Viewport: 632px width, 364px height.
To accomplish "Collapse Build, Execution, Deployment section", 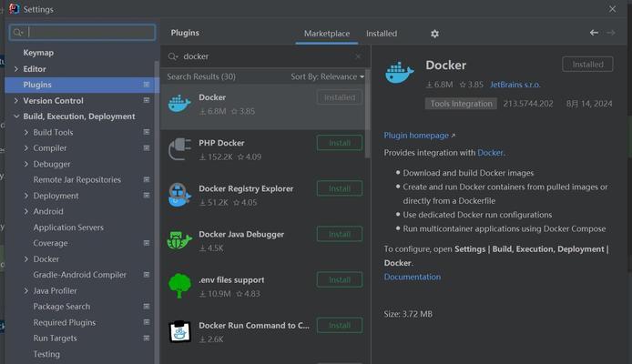I will click(16, 116).
